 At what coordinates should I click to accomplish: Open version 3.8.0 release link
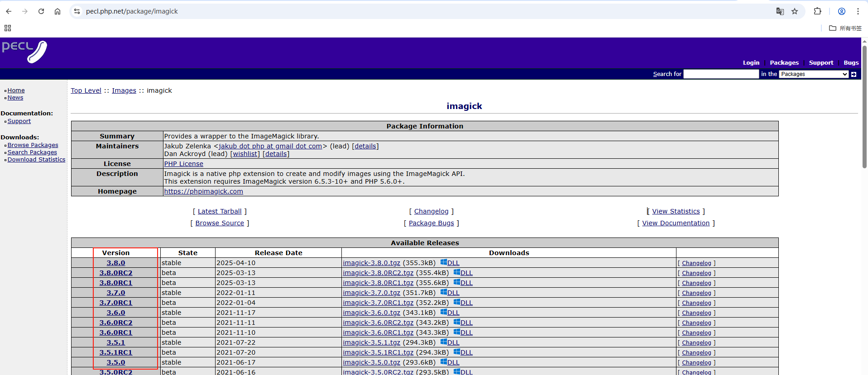(116, 263)
